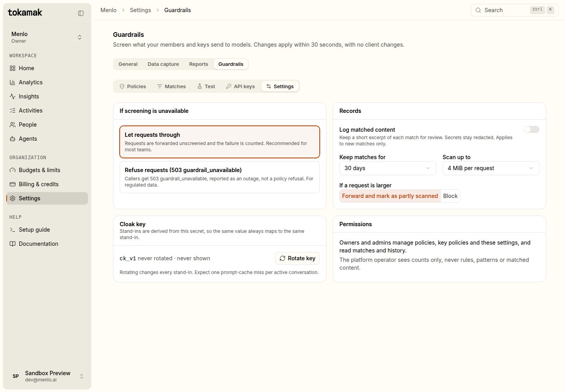Click the API keys key icon

pyautogui.click(x=229, y=86)
